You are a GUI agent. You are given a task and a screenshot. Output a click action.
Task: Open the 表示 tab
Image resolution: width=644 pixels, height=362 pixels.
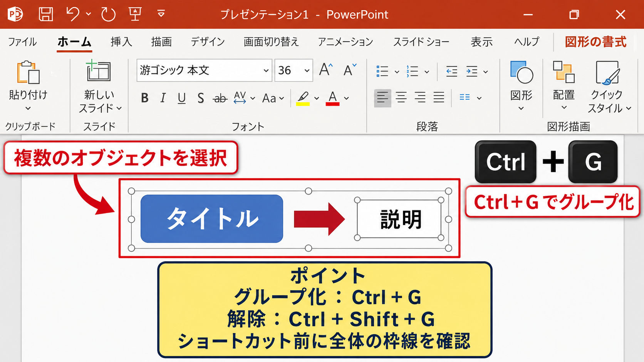pyautogui.click(x=481, y=42)
